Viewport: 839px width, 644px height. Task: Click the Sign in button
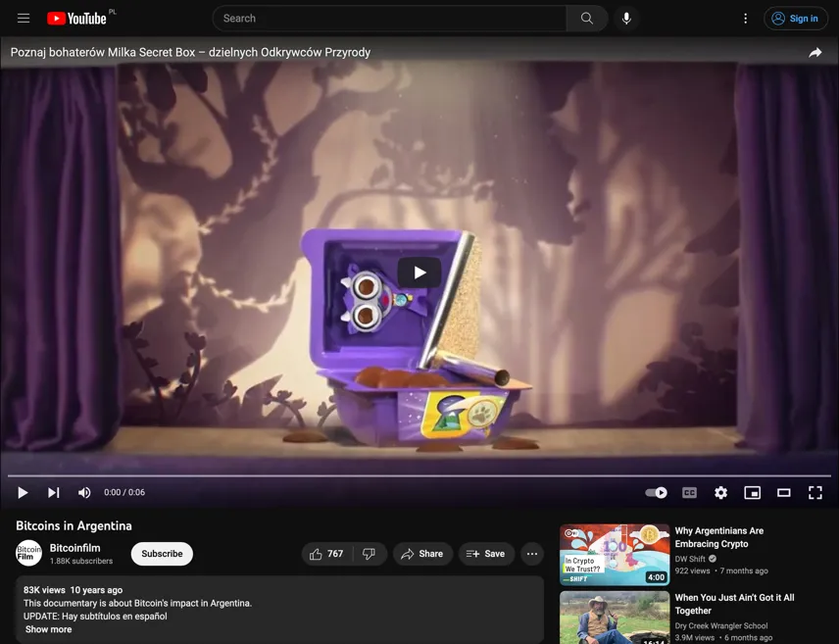click(796, 19)
